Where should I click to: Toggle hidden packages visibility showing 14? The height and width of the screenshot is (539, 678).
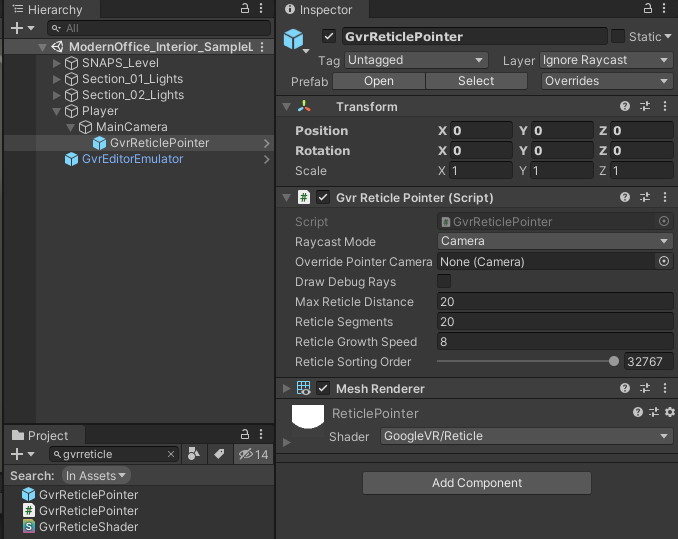253,454
